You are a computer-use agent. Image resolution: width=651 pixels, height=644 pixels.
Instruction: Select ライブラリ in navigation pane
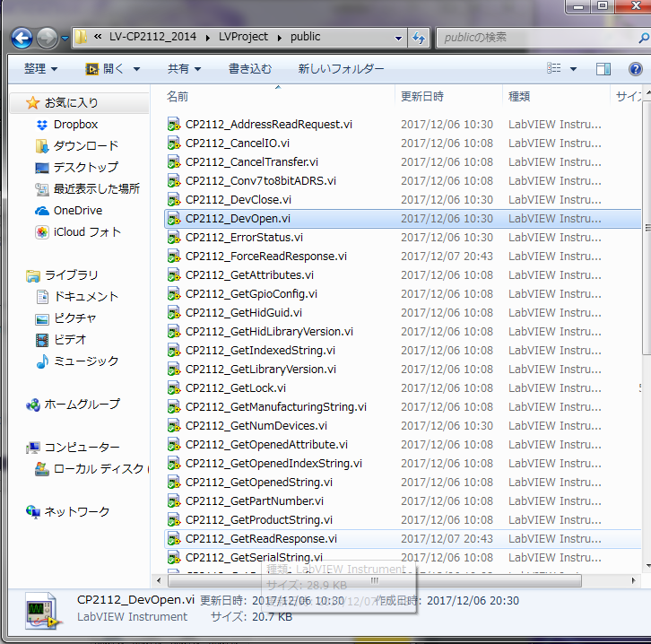click(x=71, y=275)
